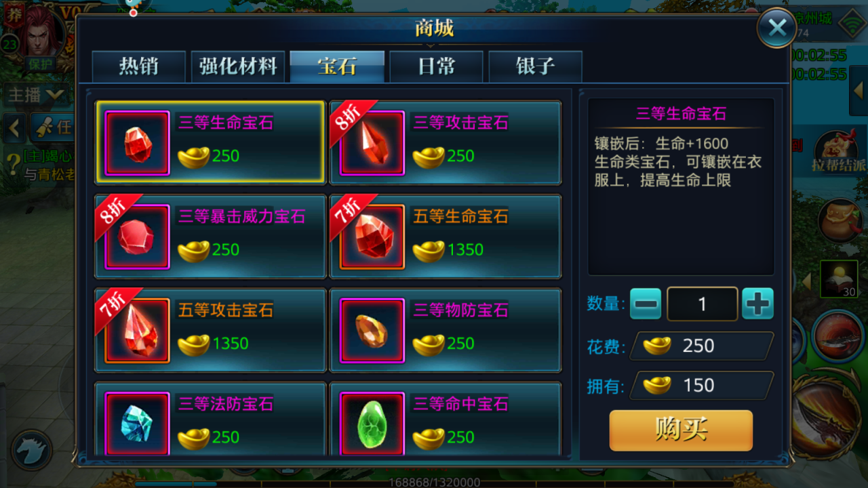Image resolution: width=868 pixels, height=488 pixels.
Task: Click the quantity input field
Action: click(x=703, y=304)
